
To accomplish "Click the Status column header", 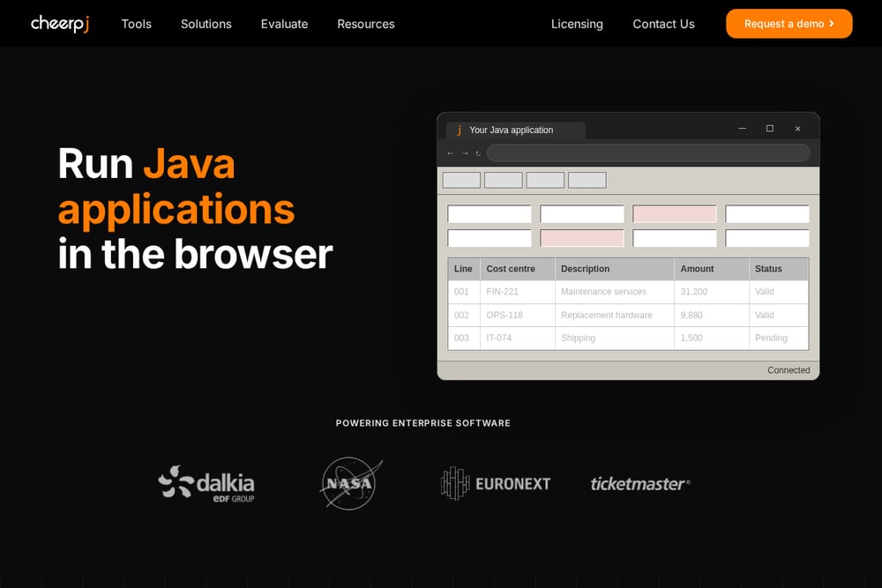I will (x=779, y=269).
